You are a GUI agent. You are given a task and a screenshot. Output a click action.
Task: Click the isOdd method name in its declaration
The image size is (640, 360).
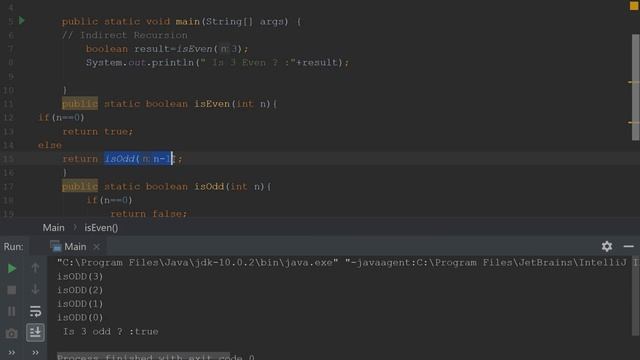209,187
